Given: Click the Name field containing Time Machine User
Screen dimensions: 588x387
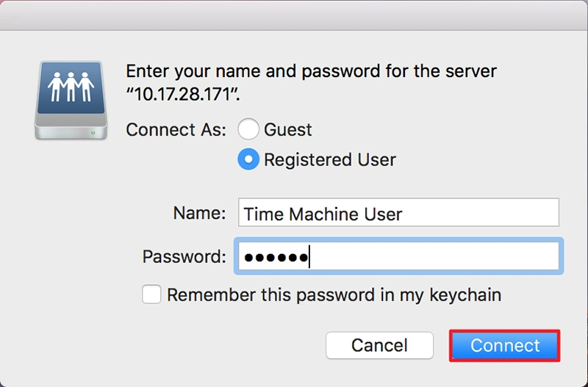Looking at the screenshot, I should pyautogui.click(x=398, y=214).
